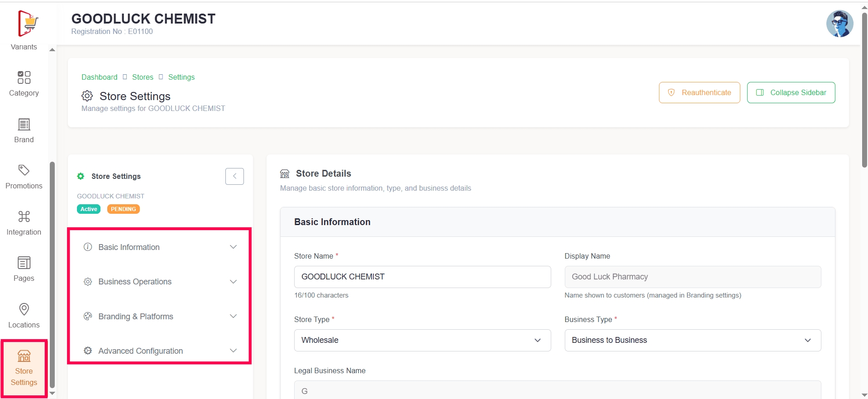Open the Locations pin icon
868x399 pixels.
[24, 309]
